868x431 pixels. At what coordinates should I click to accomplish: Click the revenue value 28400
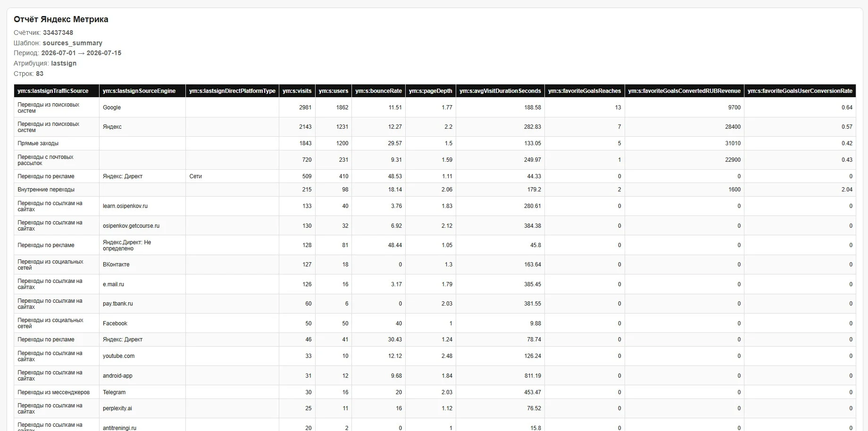click(733, 127)
